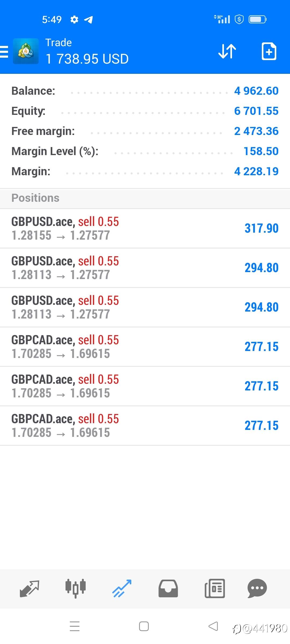Screen dimensions: 290x644
Task: Create a new order with plus icon
Action: 269,51
